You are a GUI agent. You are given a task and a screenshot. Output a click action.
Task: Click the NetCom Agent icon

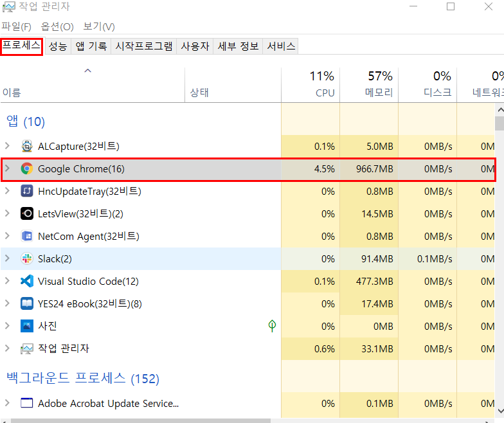pyautogui.click(x=27, y=237)
